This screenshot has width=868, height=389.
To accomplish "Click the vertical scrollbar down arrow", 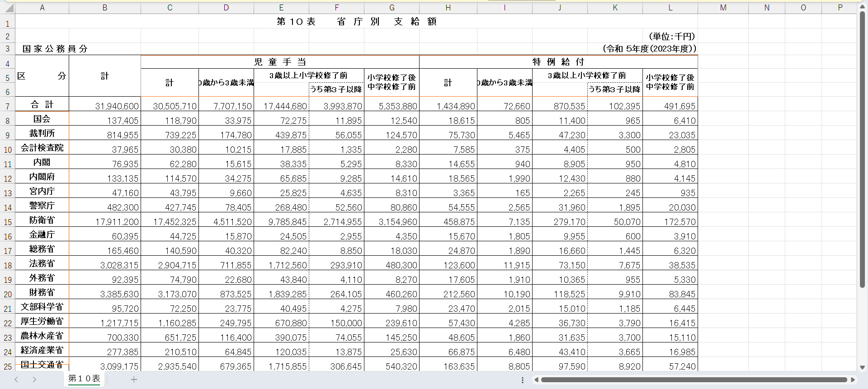I will click(862, 367).
